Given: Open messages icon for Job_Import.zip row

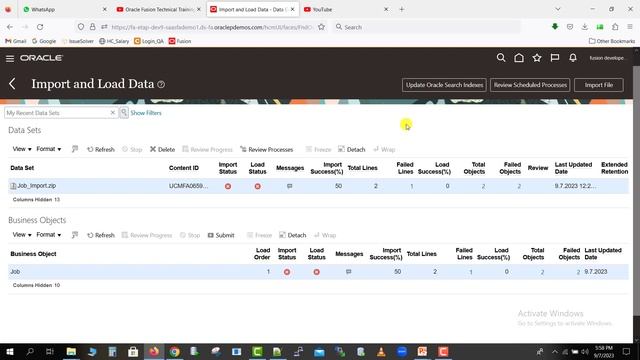Looking at the screenshot, I should coord(289,186).
